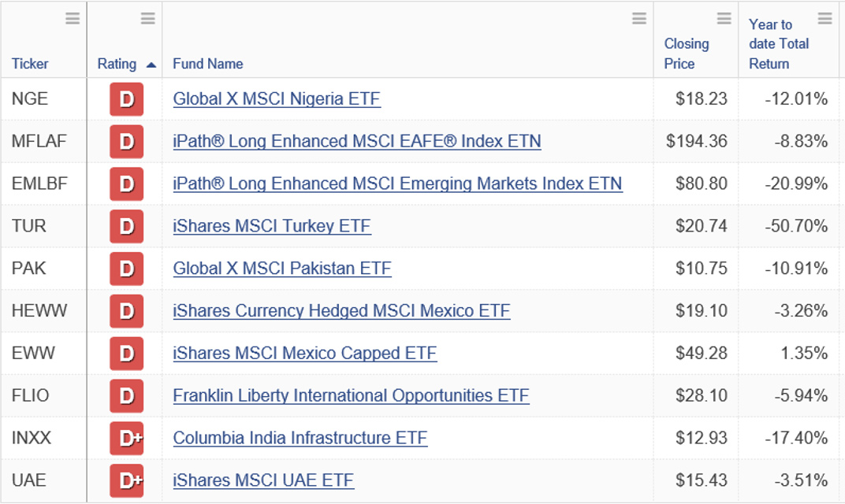Click the D+ rating badge for UAE
This screenshot has width=845, height=504.
127,480
